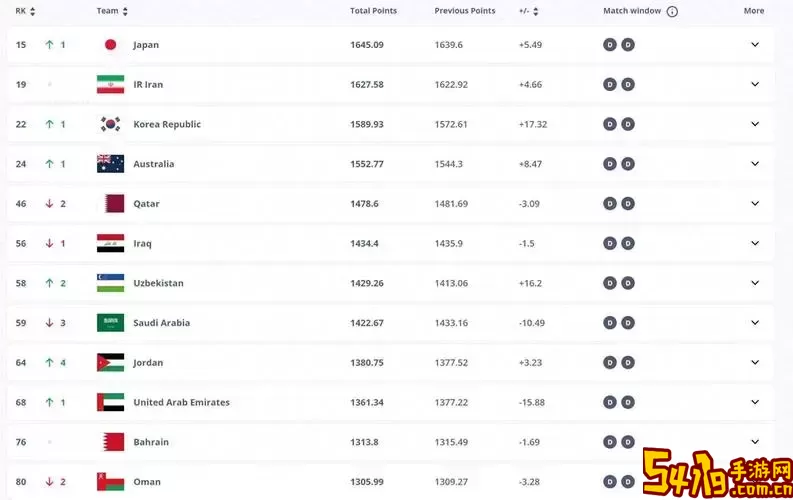Open the Korea Republic team link
The height and width of the screenshot is (500, 793).
[x=167, y=124]
